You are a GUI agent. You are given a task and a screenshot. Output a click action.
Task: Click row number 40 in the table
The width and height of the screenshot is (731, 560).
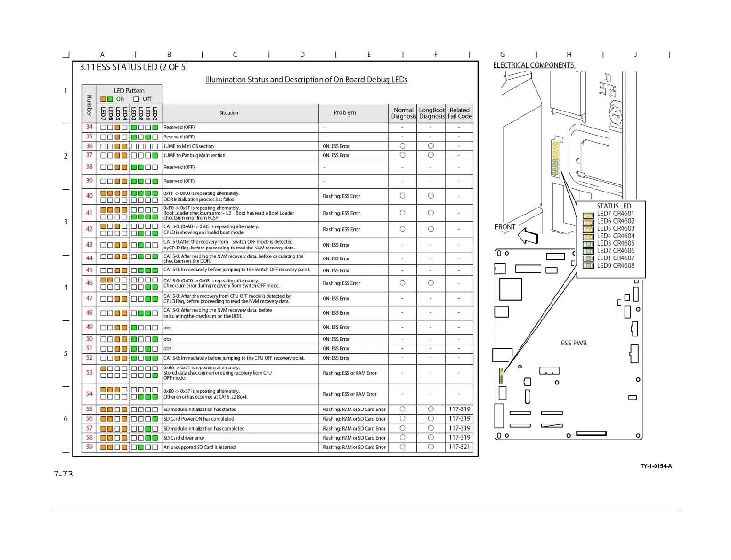click(89, 196)
